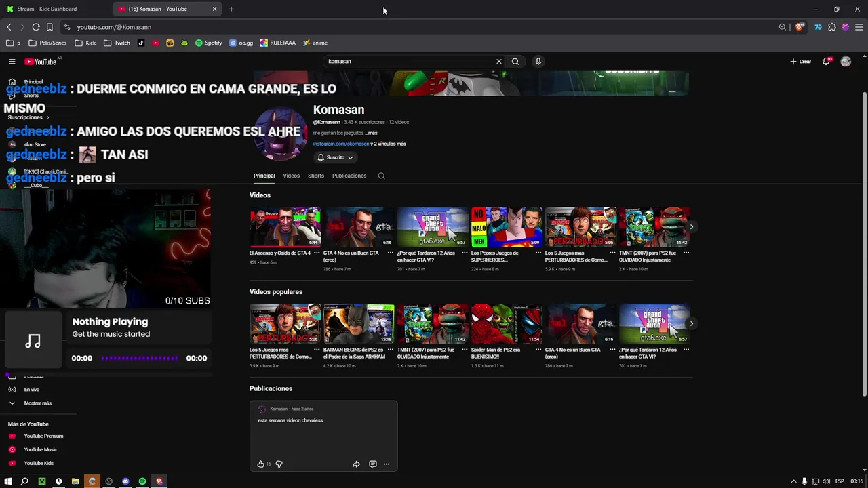Screen dimensions: 868x488
Task: Open the TikTok bookmark icon
Action: [x=141, y=43]
